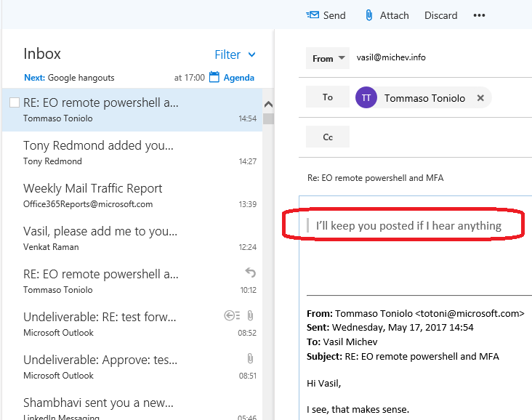Click the replied arrow icon on 10:12 email
The height and width of the screenshot is (420, 532).
click(x=251, y=272)
